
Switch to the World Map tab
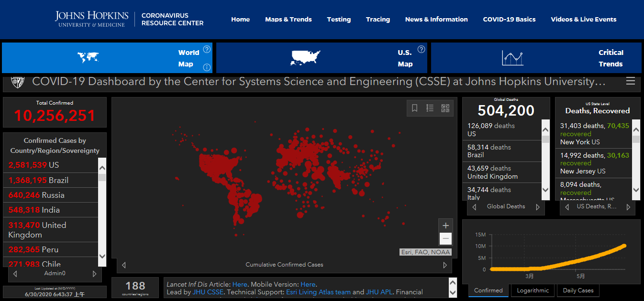107,58
